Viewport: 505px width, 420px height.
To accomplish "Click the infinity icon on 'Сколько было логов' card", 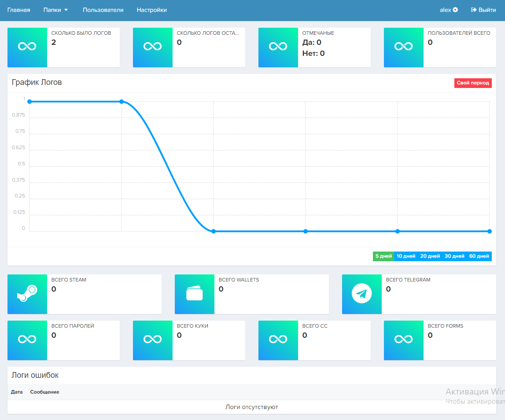I will [x=27, y=47].
